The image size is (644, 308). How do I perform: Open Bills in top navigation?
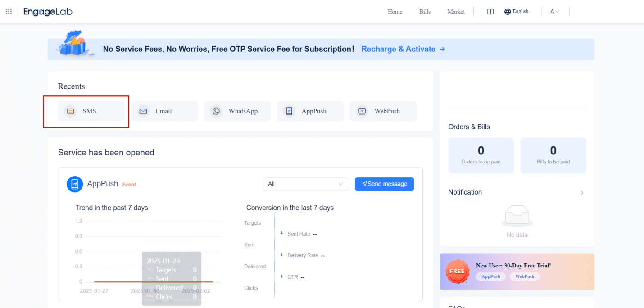coord(425,12)
